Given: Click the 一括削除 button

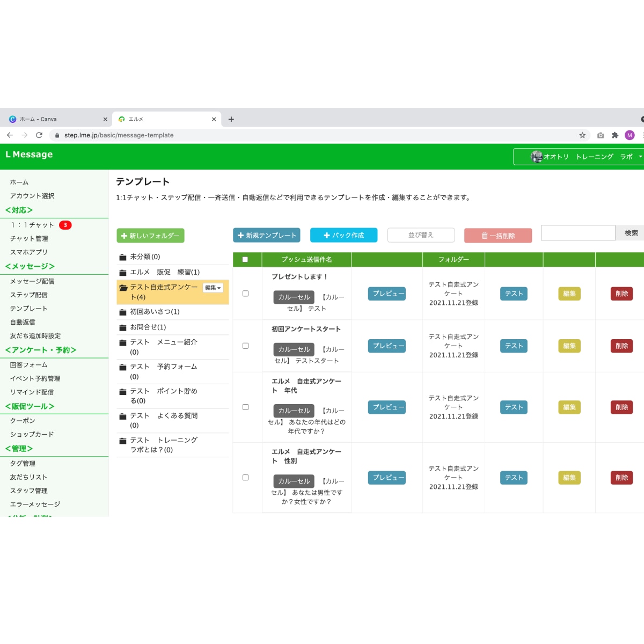Looking at the screenshot, I should pyautogui.click(x=498, y=236).
